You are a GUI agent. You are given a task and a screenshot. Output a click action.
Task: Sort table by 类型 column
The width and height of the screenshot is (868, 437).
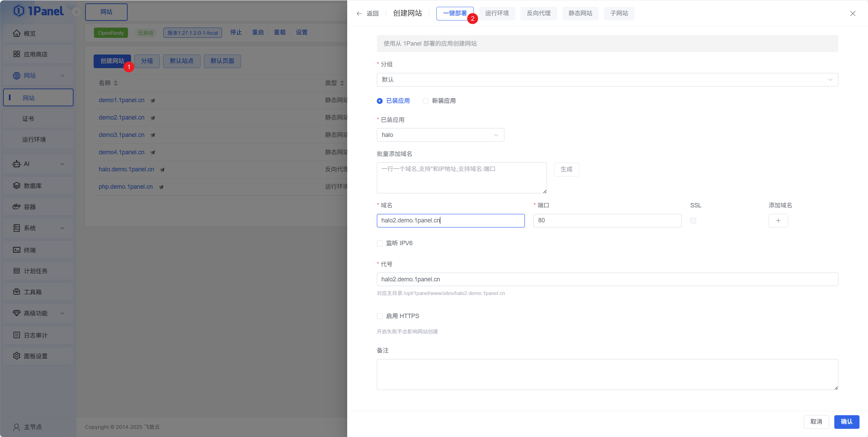tap(342, 83)
